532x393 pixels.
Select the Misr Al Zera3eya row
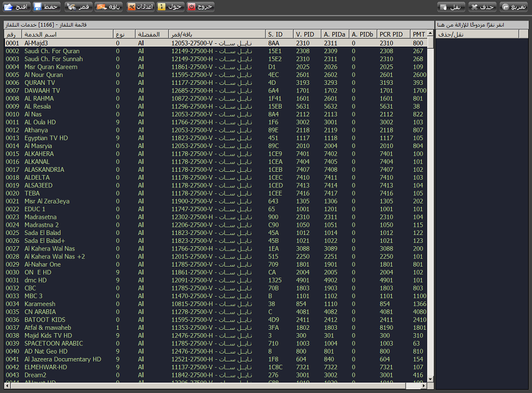pos(216,201)
